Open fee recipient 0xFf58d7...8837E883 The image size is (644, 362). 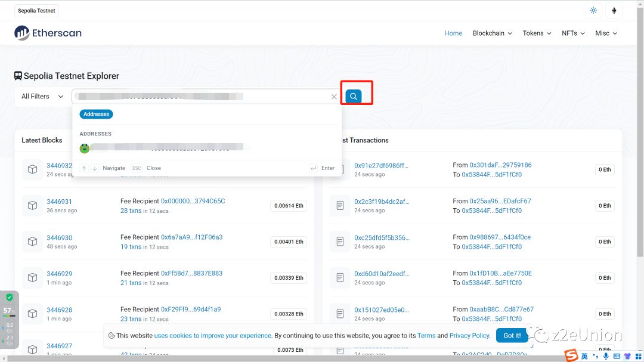(192, 274)
